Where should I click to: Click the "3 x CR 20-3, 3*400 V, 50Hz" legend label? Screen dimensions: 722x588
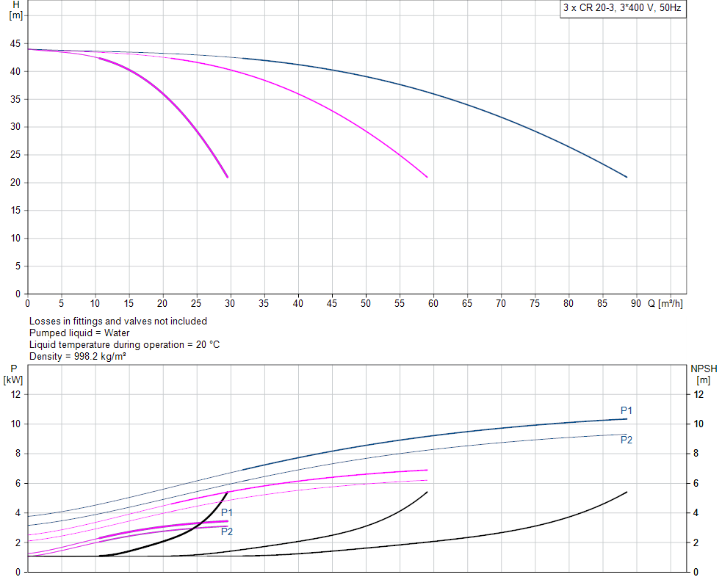click(622, 8)
